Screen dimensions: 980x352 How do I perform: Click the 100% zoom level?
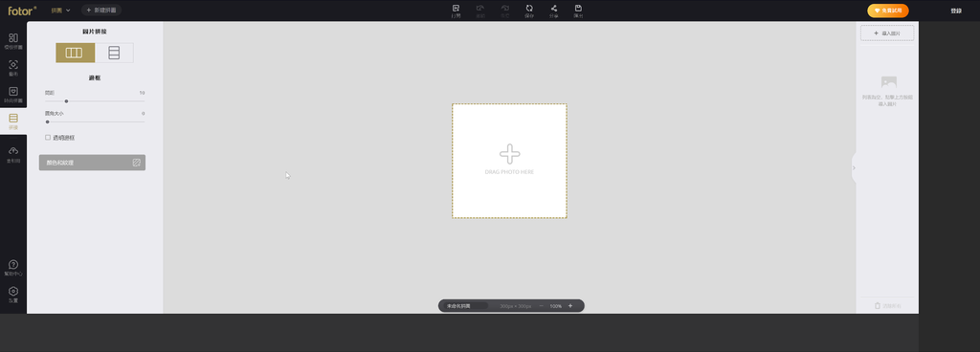(556, 306)
